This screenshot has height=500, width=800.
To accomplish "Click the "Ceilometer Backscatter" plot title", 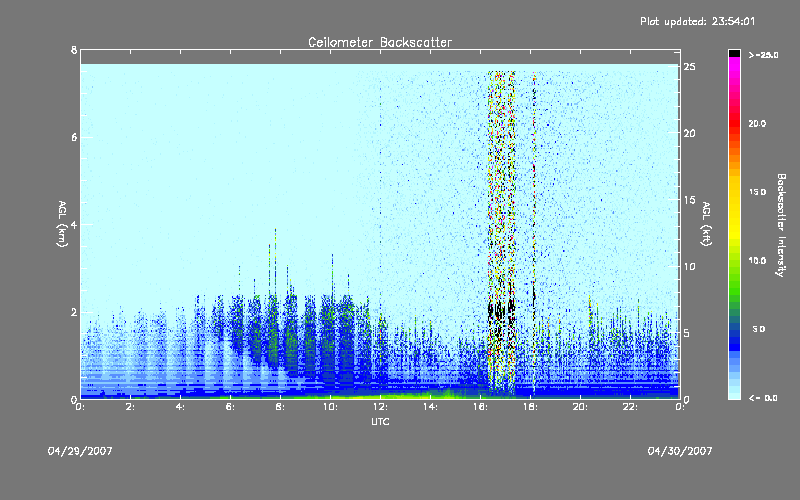I will point(380,42).
